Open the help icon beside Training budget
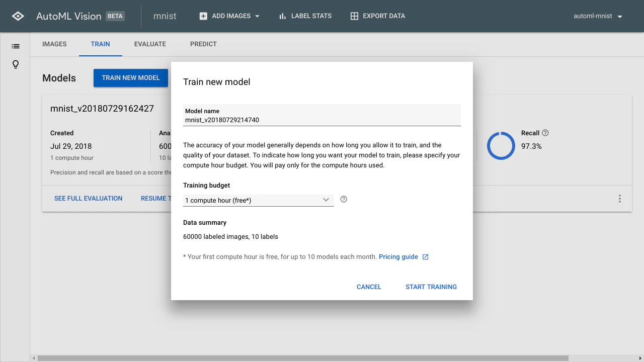Viewport: 644px width, 362px height. click(x=344, y=199)
